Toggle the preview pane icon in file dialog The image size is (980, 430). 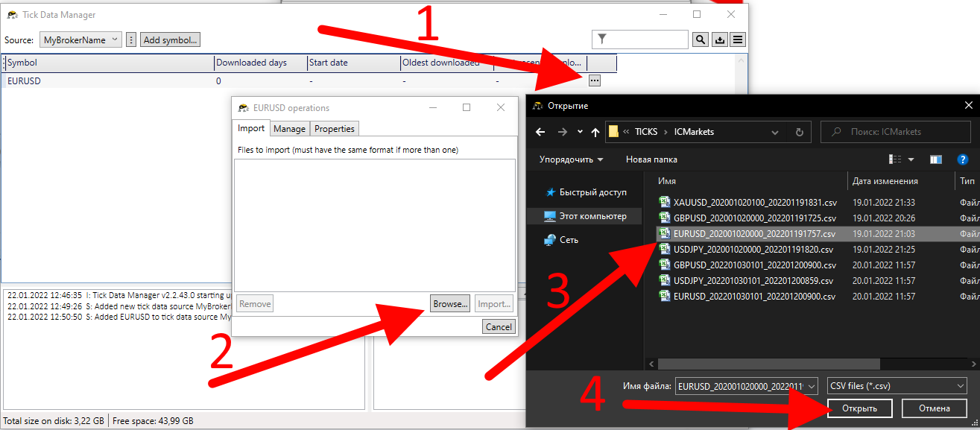tap(936, 159)
